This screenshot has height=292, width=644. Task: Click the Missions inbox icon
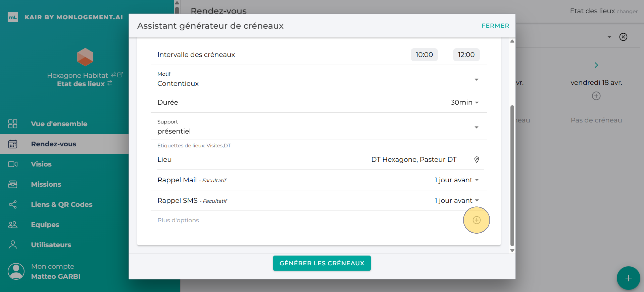coord(12,184)
